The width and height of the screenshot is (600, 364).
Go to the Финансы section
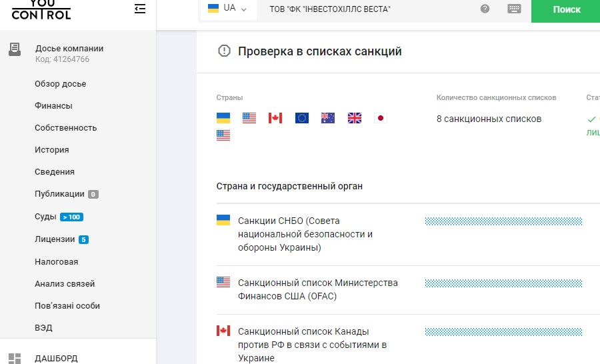click(53, 106)
